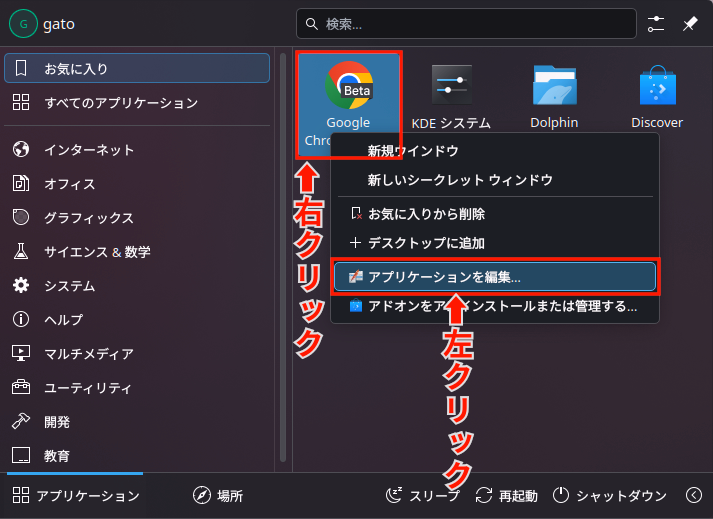Choose 新規ウインドウ from context menu
Image resolution: width=713 pixels, height=519 pixels.
click(x=495, y=151)
